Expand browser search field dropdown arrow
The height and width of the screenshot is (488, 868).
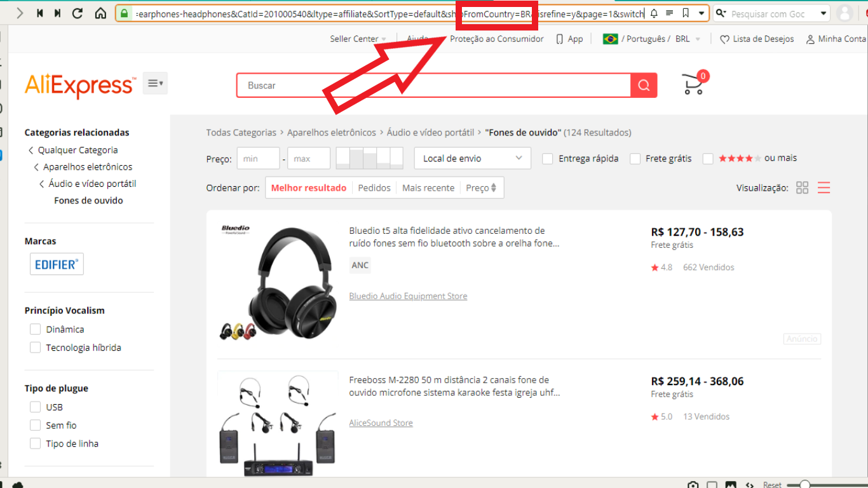(x=824, y=13)
